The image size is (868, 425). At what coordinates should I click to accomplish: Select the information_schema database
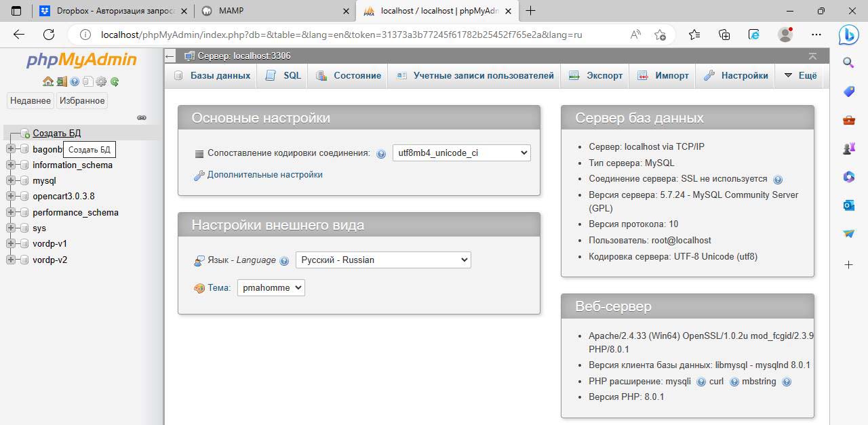pos(73,165)
